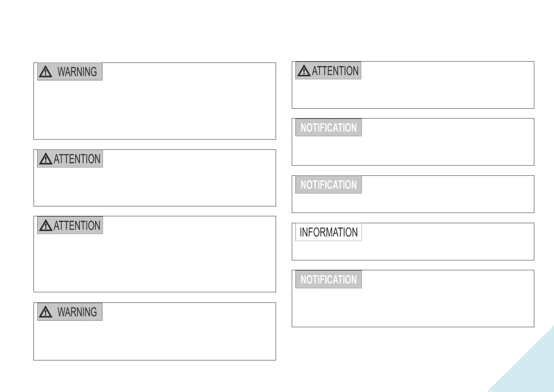This screenshot has width=554, height=392.
Task: Select the WARNING text in the topmost left box
Action: click(x=77, y=72)
